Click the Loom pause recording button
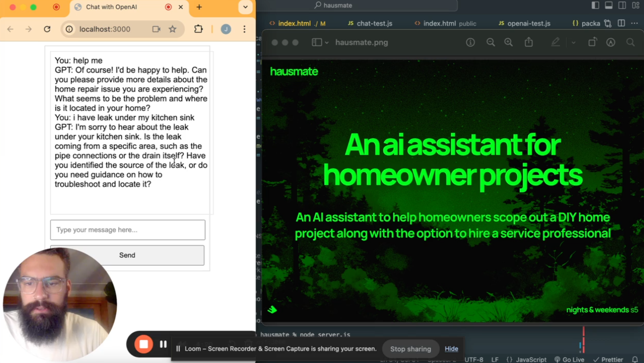Screen dimensions: 644x363 point(163,344)
